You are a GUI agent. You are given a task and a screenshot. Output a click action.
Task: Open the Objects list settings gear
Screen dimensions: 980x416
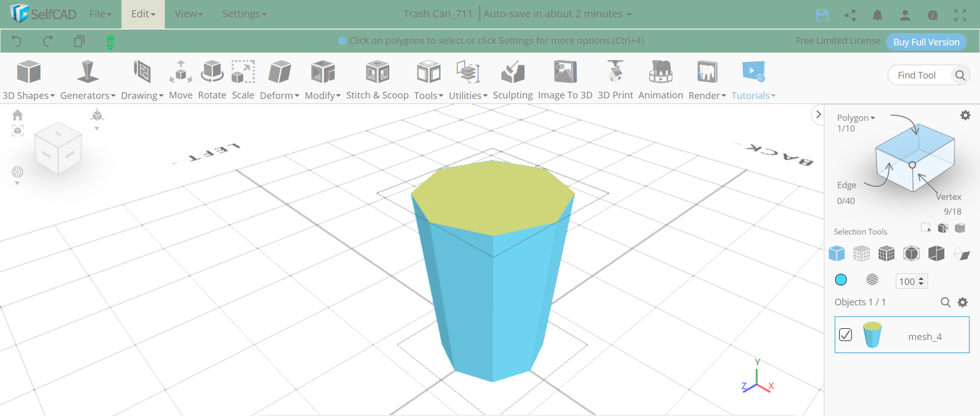tap(963, 302)
